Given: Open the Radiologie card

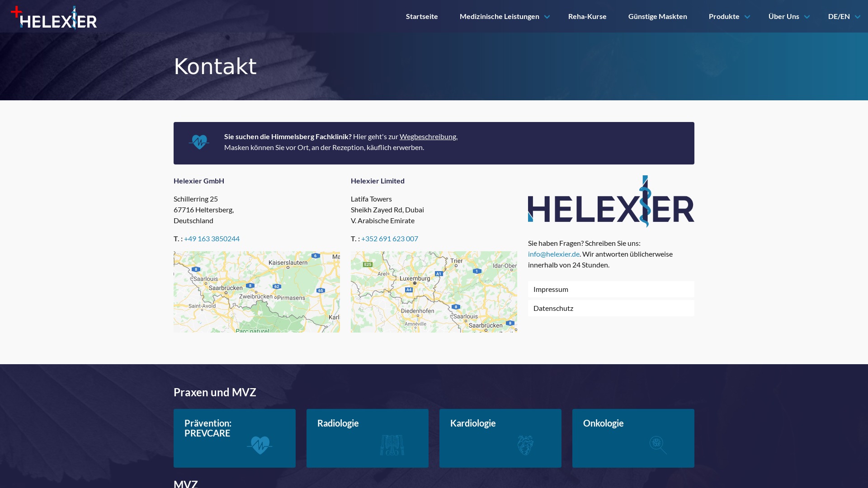Looking at the screenshot, I should click(368, 438).
